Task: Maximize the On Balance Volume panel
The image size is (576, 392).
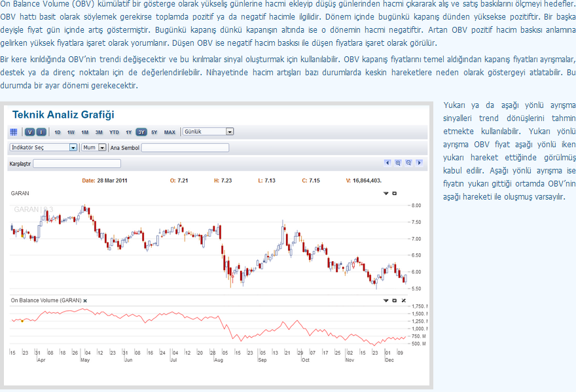Action: click(395, 300)
